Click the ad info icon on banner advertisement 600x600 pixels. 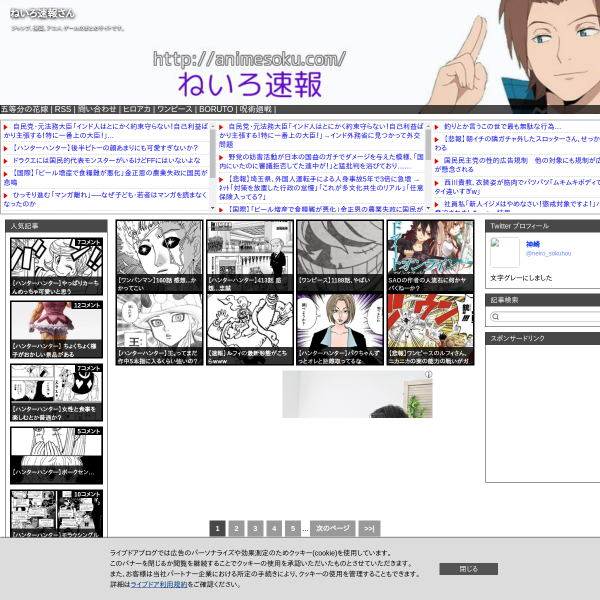pyautogui.click(x=429, y=374)
